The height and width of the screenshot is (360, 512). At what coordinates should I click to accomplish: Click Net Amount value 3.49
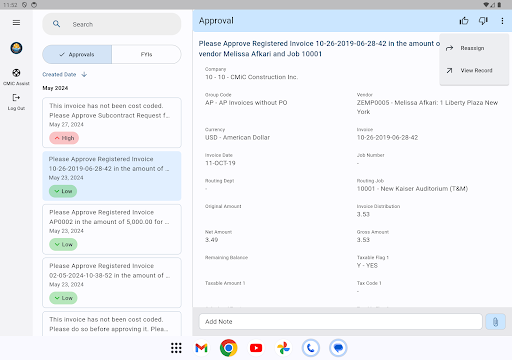(211, 240)
